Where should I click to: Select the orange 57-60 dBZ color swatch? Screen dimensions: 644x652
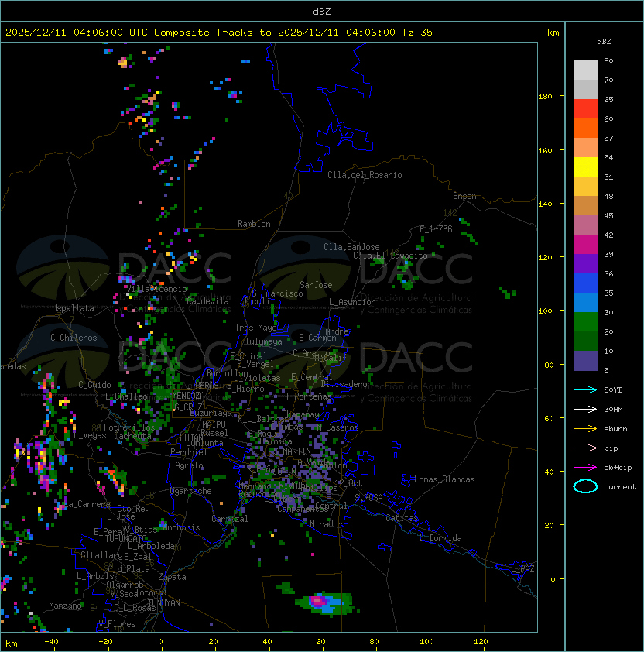tap(585, 128)
